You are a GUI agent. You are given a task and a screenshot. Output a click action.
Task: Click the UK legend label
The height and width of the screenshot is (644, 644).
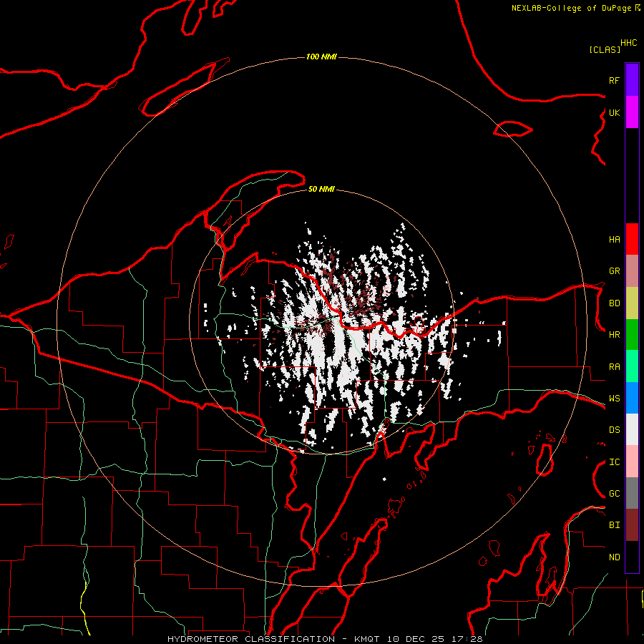coord(614,112)
